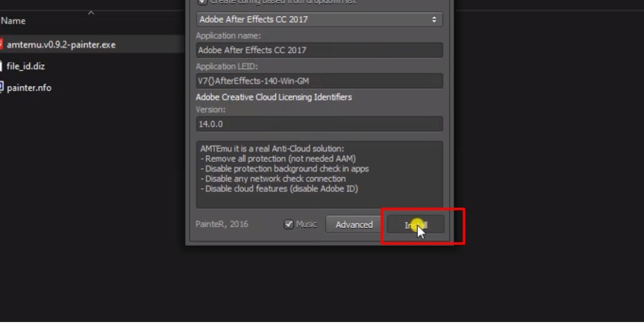Select the painter.nfo file name
This screenshot has height=324, width=644.
pos(29,88)
